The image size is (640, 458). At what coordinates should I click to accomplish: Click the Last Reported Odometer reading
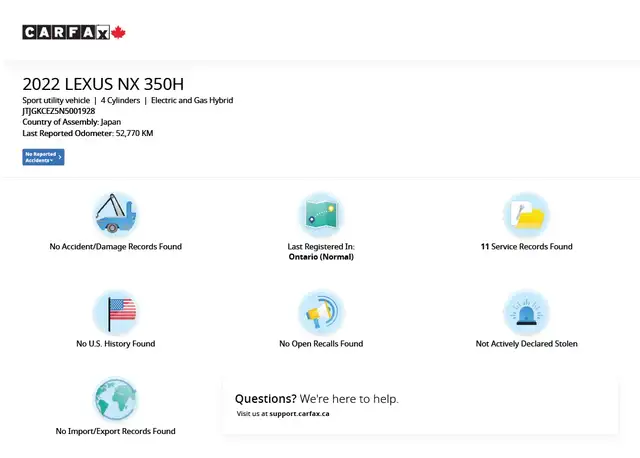coord(88,133)
